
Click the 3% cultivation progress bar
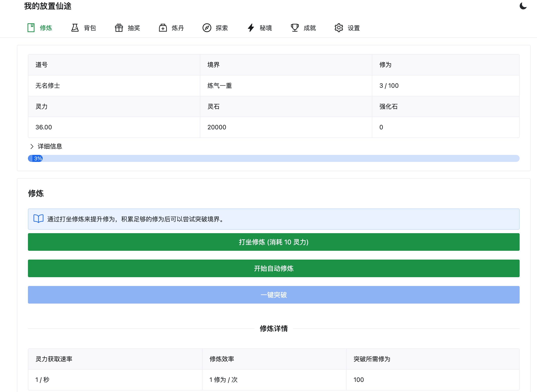point(274,158)
